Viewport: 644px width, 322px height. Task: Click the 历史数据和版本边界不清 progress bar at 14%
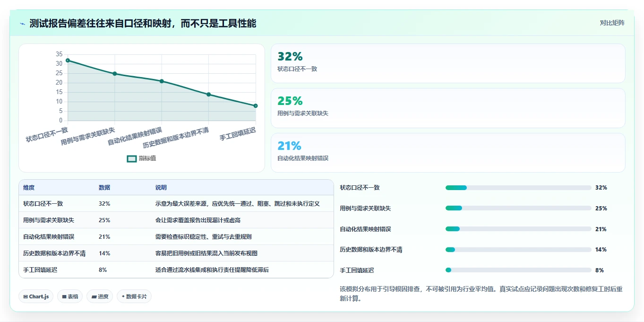click(518, 250)
